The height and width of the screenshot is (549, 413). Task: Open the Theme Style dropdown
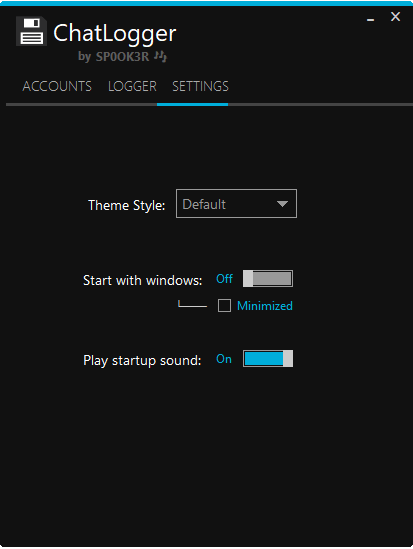click(236, 203)
